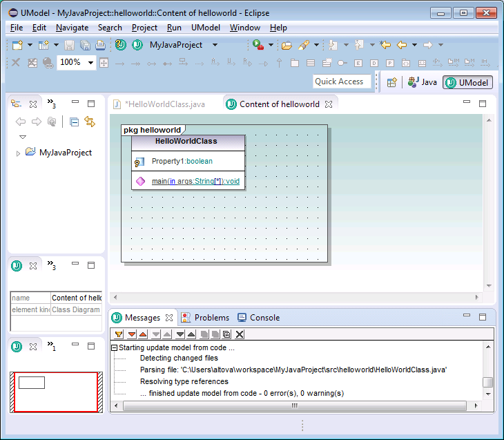Image resolution: width=504 pixels, height=440 pixels.
Task: Click the Open Perspective icon
Action: [x=391, y=82]
